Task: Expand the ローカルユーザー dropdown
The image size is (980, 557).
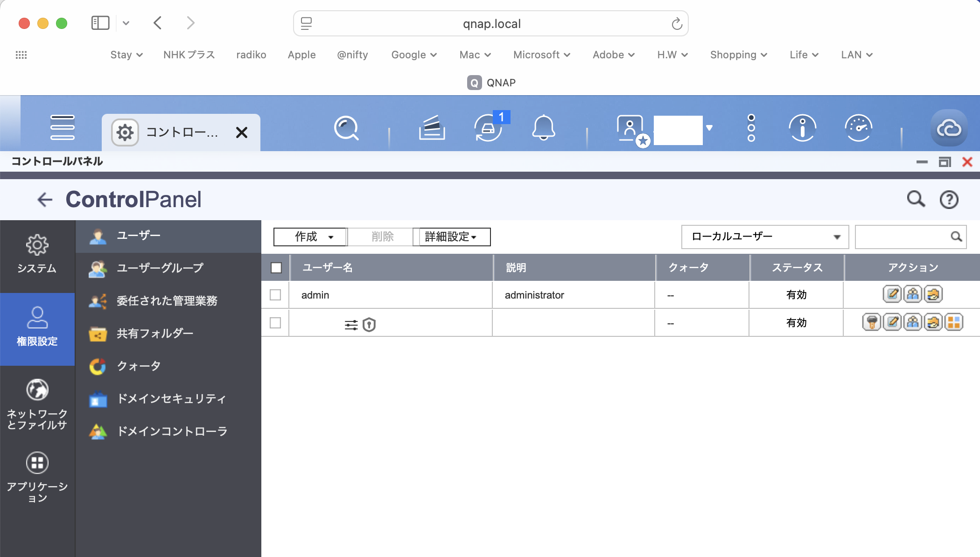Action: [x=765, y=237]
